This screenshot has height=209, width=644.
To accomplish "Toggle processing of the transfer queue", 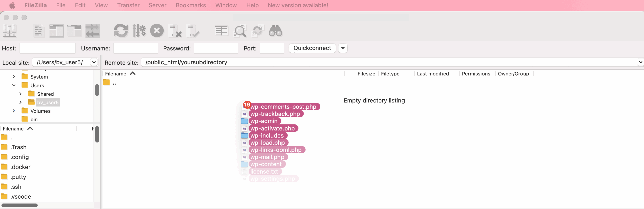I will tap(139, 31).
